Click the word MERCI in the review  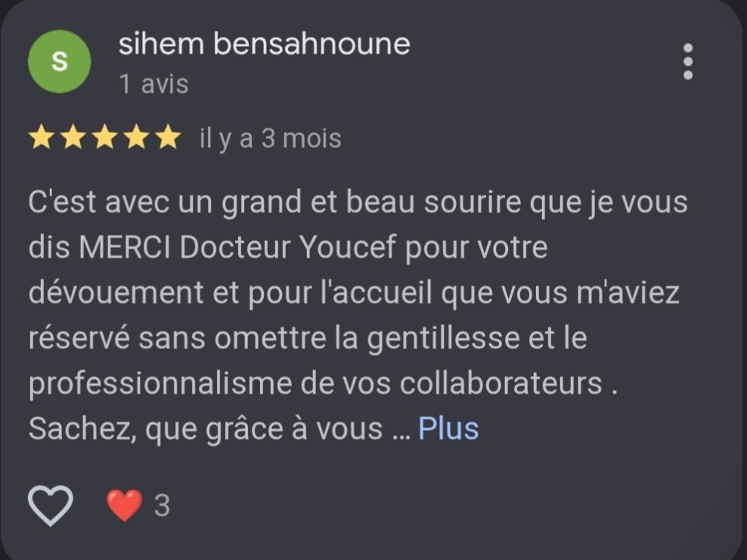(125, 248)
